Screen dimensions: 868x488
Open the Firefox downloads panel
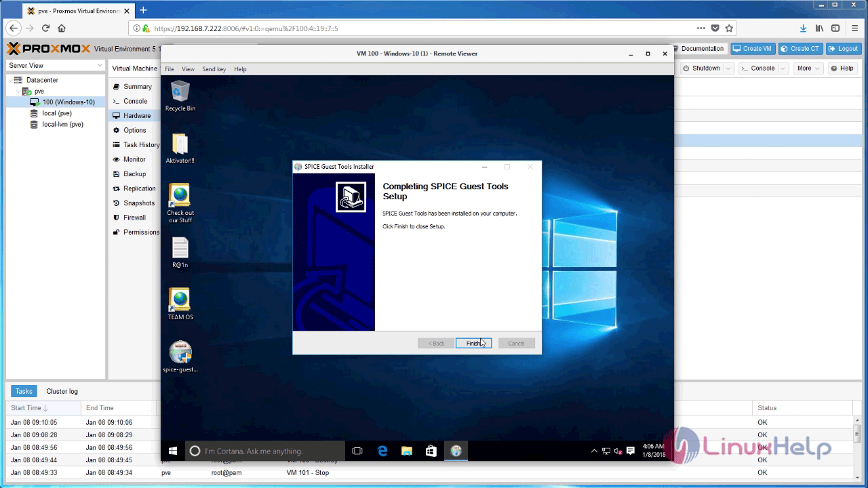coord(804,28)
